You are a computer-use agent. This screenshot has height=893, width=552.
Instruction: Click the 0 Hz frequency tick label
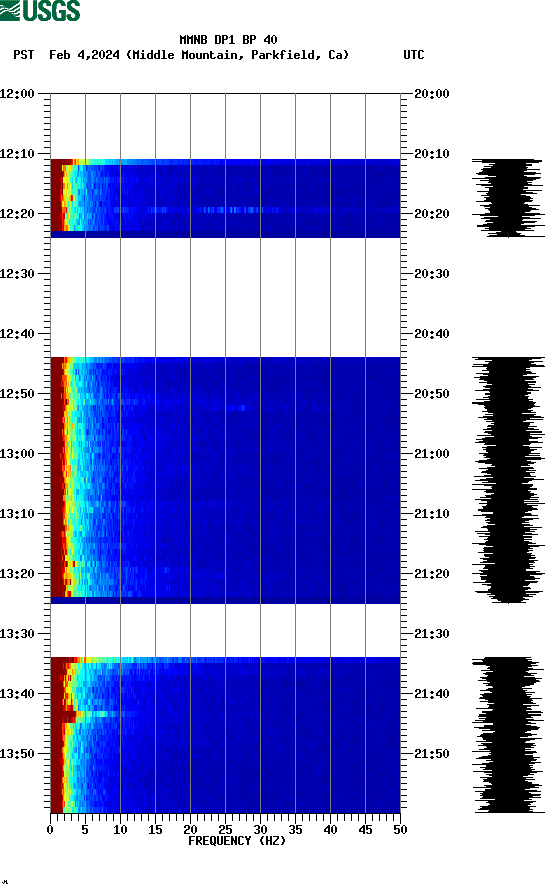50,830
